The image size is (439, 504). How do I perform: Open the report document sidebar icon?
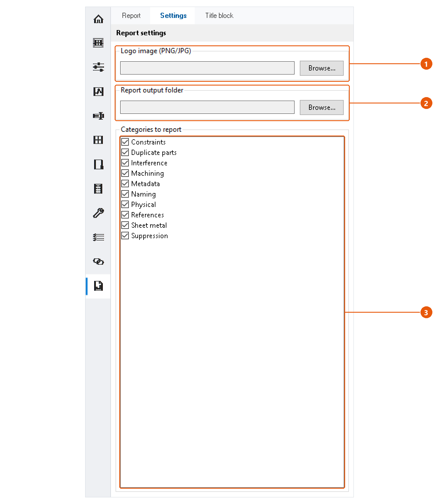pos(98,286)
